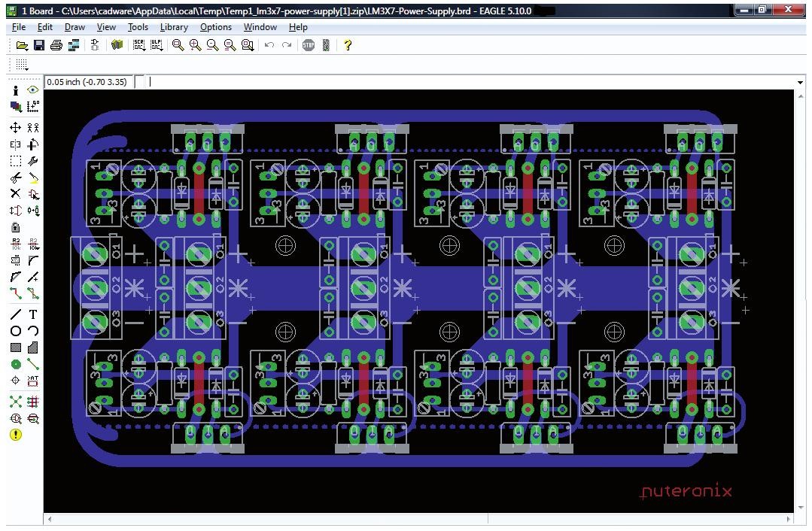Screen dimensions: 812x531
Task: Click the Stop command icon
Action: [309, 46]
